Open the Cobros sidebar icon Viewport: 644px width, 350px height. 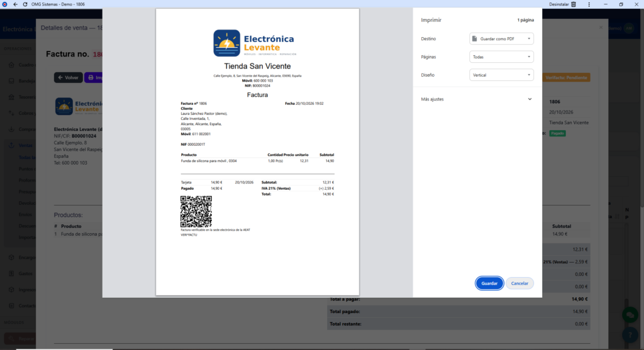click(11, 113)
